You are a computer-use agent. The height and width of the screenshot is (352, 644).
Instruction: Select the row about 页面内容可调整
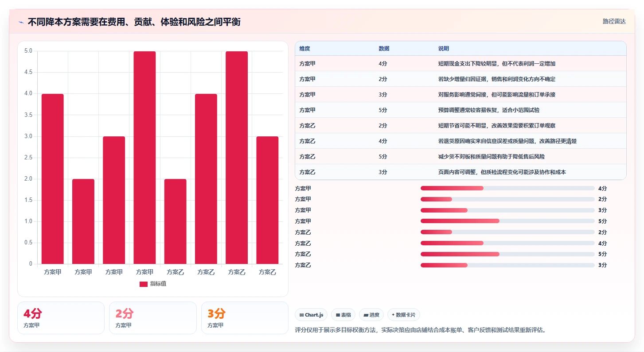pyautogui.click(x=461, y=172)
